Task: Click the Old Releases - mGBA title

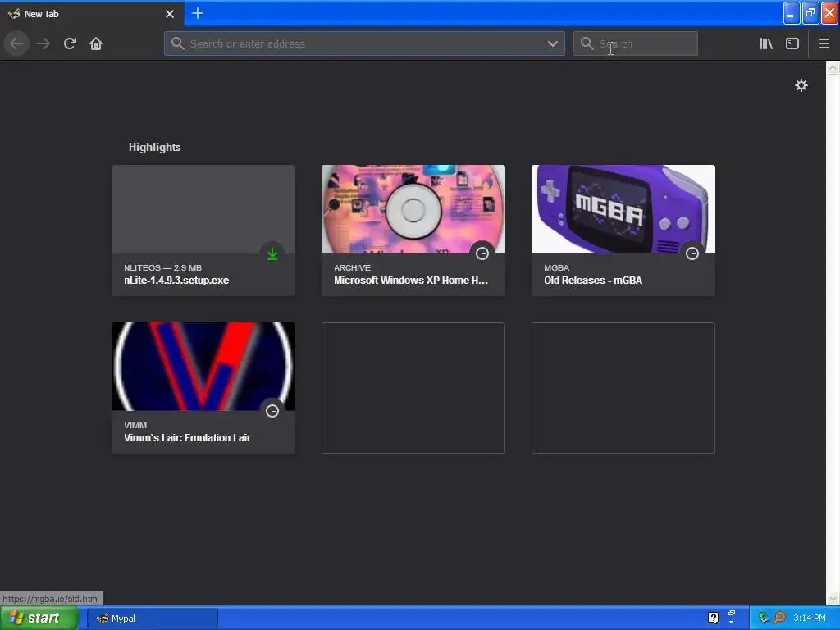Action: pyautogui.click(x=593, y=281)
